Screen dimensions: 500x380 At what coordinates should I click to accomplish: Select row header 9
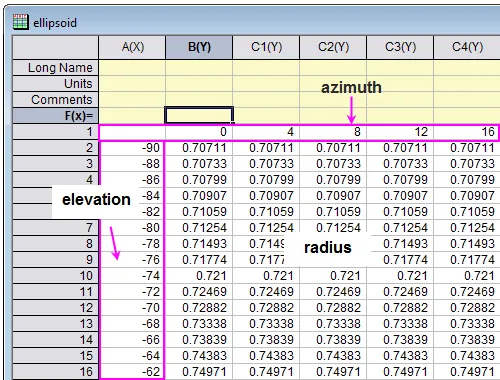click(56, 260)
